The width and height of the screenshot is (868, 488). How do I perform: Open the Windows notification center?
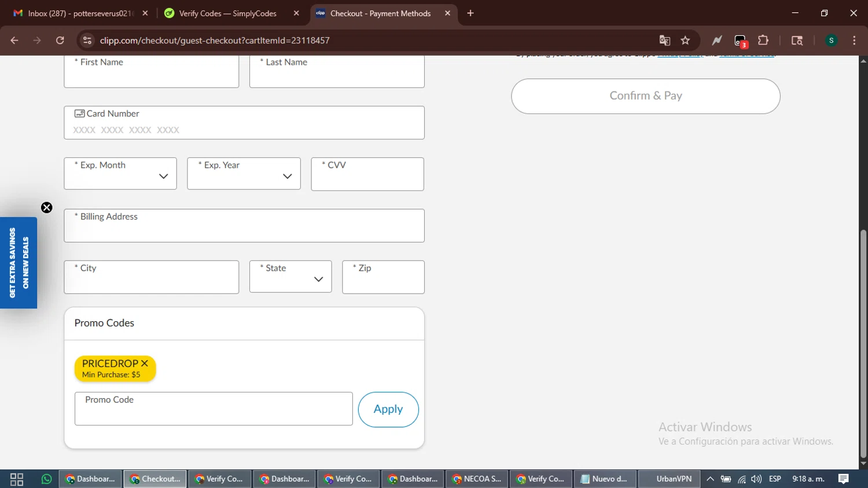[x=844, y=479]
